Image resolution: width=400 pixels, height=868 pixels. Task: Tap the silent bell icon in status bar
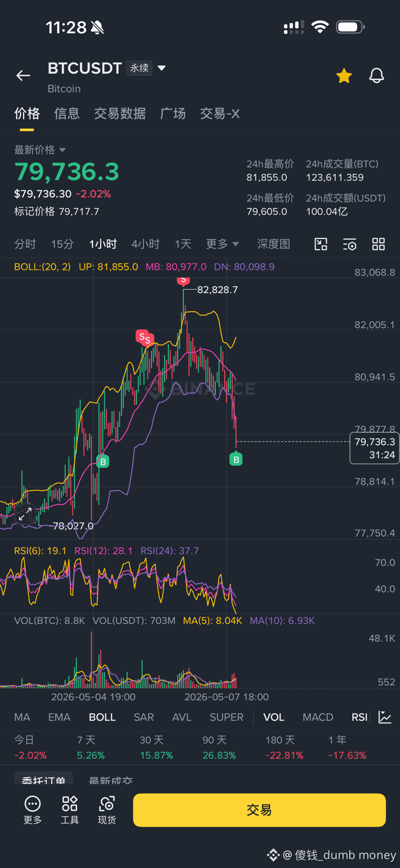pos(97,28)
